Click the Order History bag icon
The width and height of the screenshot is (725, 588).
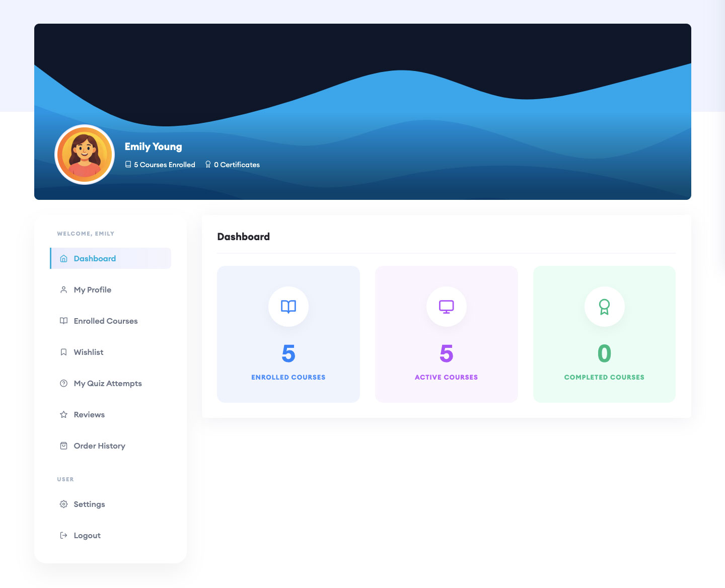click(63, 446)
